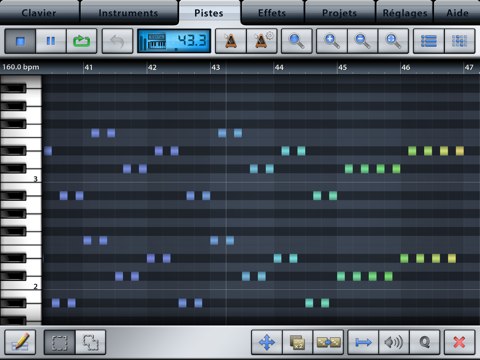Viewport: 480px width, 360px height.
Task: Click bar 42 on the timeline ruler
Action: [x=152, y=67]
